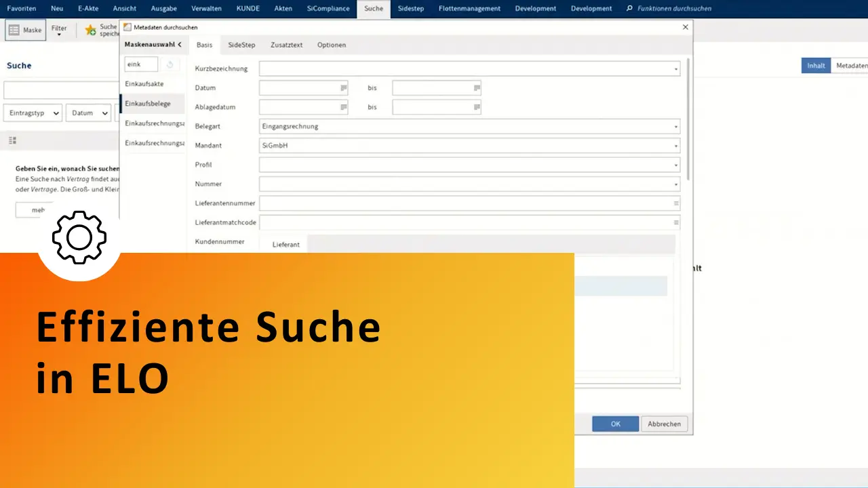Open the Lieferant tab
The width and height of the screenshot is (868, 488).
pos(286,245)
